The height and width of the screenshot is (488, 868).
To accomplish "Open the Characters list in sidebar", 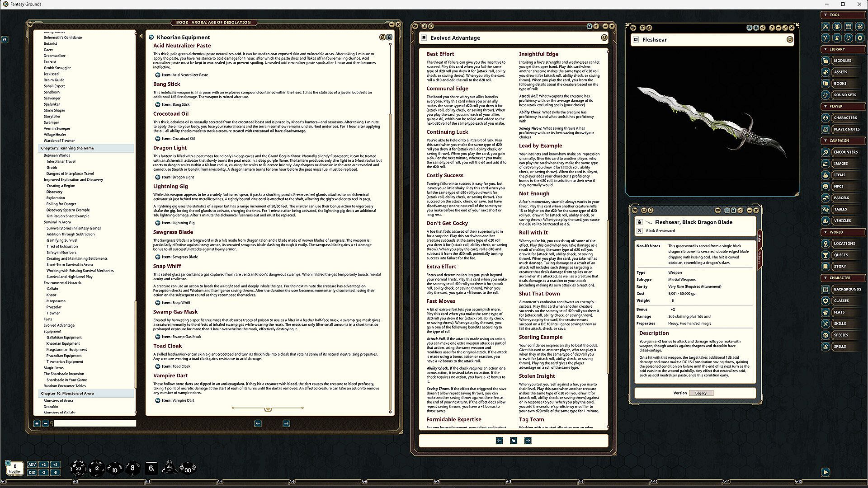I will click(845, 117).
